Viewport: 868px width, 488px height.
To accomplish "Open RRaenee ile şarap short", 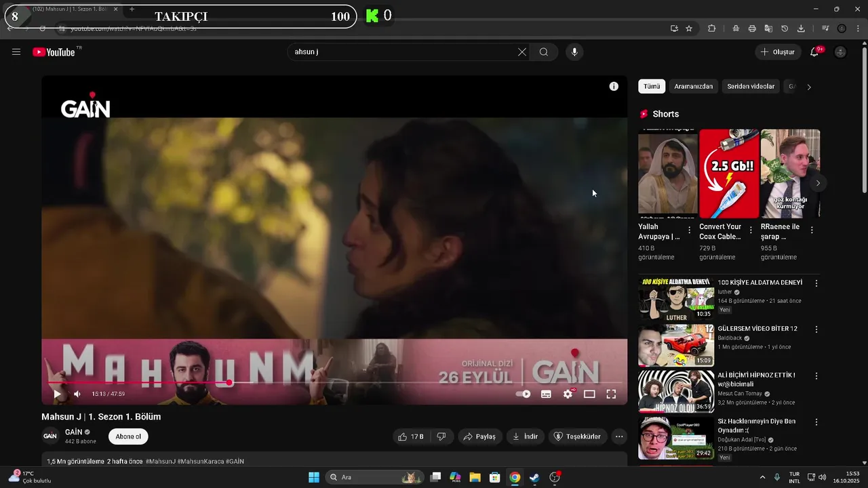I will (x=790, y=174).
